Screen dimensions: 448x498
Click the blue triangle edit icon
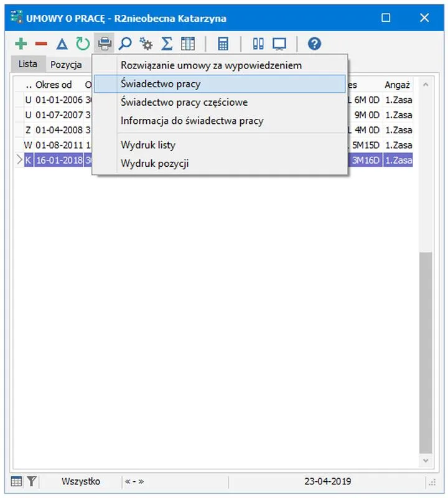62,44
